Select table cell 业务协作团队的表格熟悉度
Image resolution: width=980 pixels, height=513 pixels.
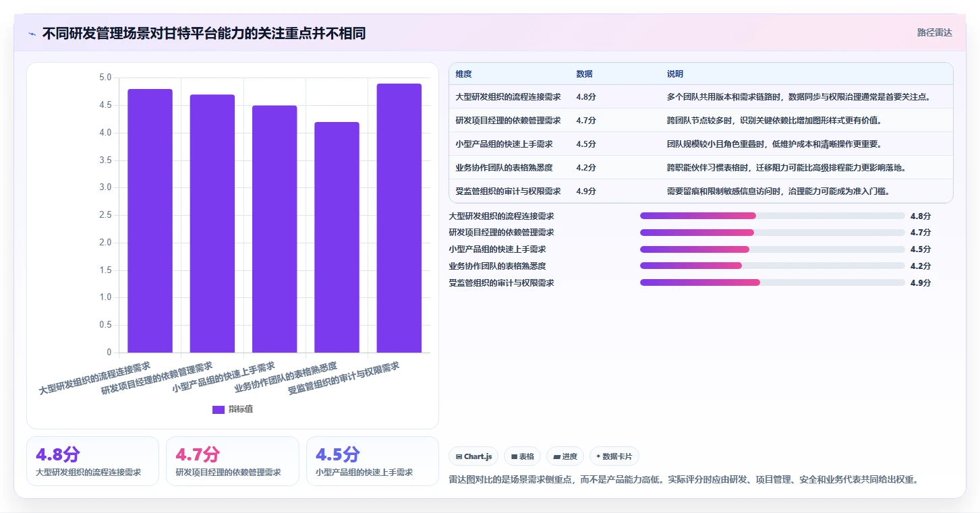point(504,168)
